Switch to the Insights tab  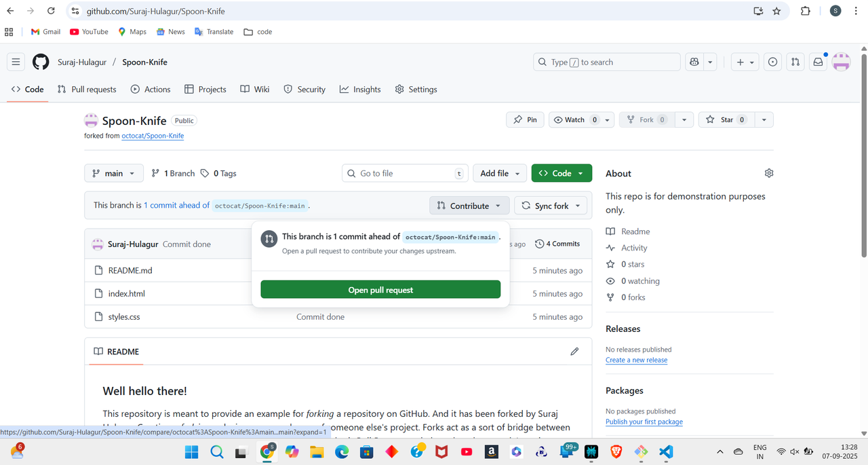pyautogui.click(x=360, y=89)
